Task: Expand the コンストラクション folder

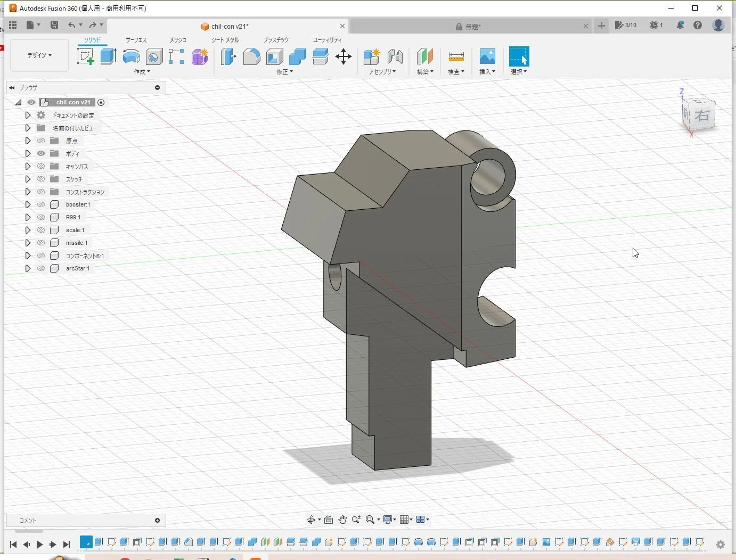Action: click(x=28, y=192)
